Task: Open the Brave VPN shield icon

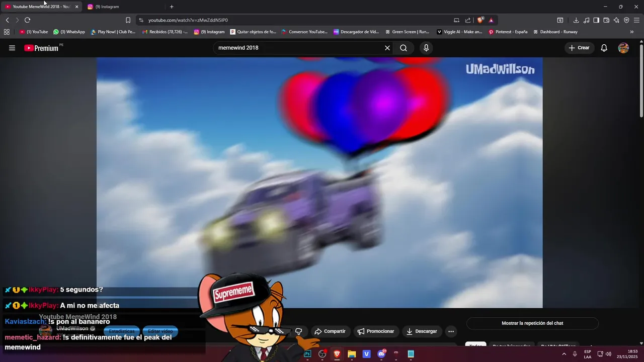Action: click(626, 20)
